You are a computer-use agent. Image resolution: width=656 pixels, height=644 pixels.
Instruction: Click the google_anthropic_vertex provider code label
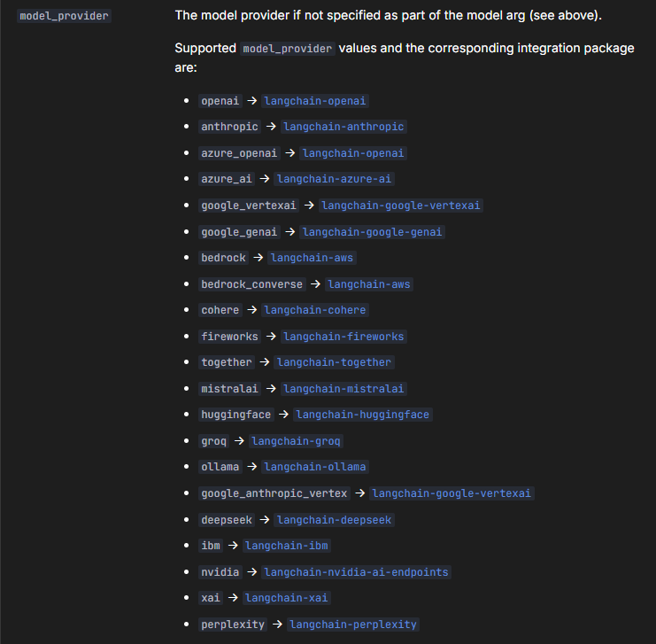[x=274, y=493]
